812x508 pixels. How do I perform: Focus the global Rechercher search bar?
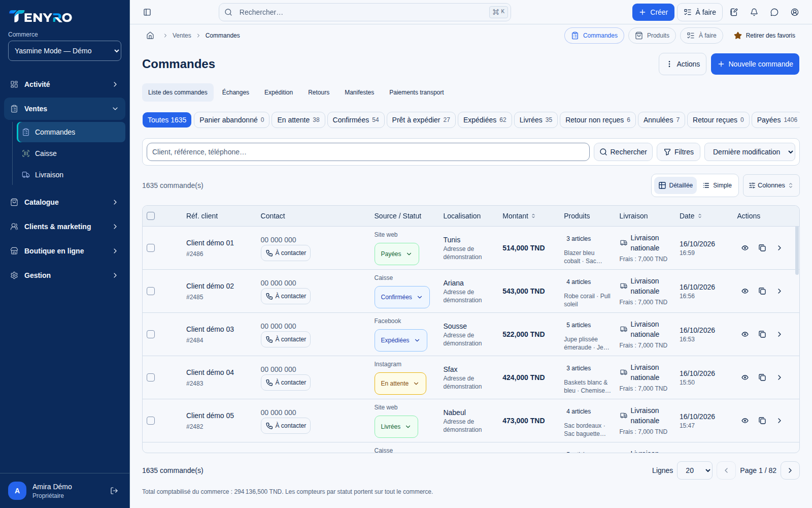pos(364,12)
